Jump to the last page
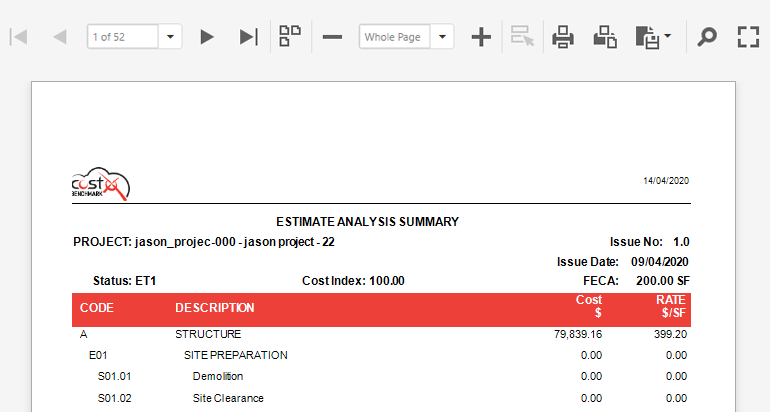The image size is (770, 412). (248, 37)
